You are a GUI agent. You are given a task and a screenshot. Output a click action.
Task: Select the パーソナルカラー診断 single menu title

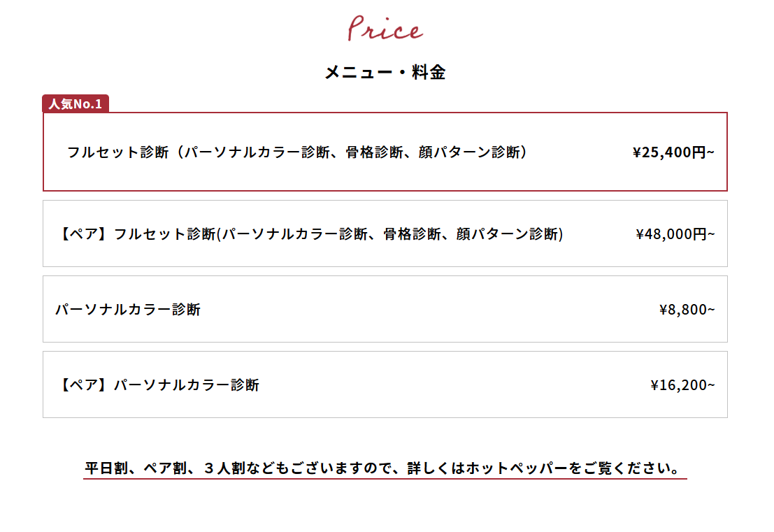pos(128,309)
